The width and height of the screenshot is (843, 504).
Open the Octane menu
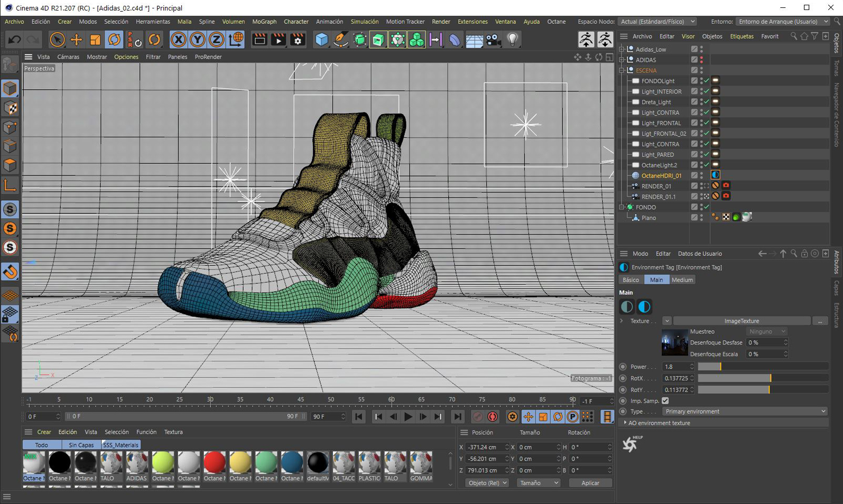(x=556, y=22)
